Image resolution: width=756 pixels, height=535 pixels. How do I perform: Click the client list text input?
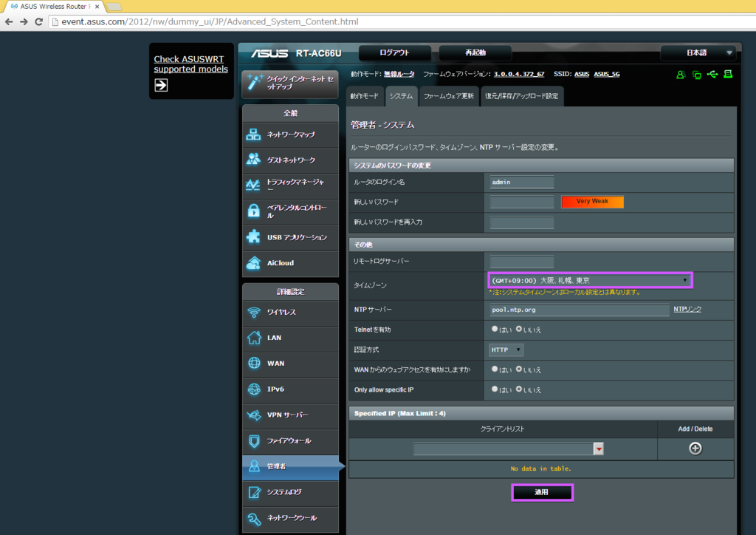(504, 449)
